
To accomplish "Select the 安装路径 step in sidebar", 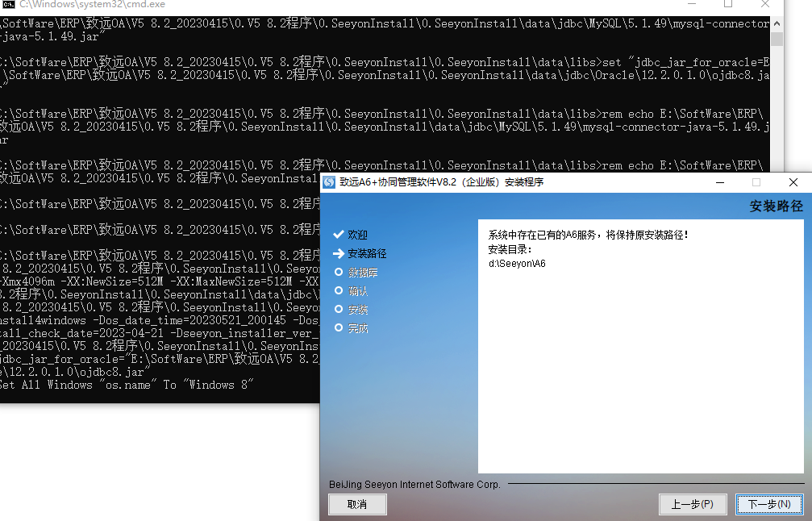I will (x=367, y=253).
